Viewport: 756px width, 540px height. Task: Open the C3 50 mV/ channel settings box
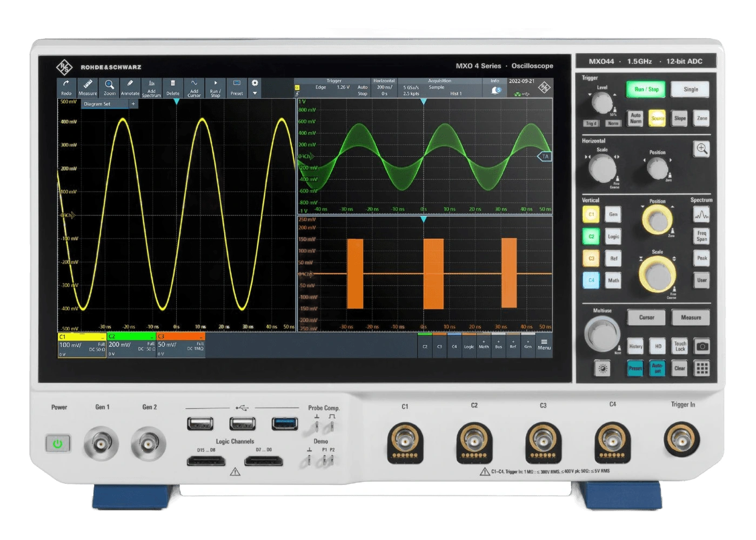180,345
